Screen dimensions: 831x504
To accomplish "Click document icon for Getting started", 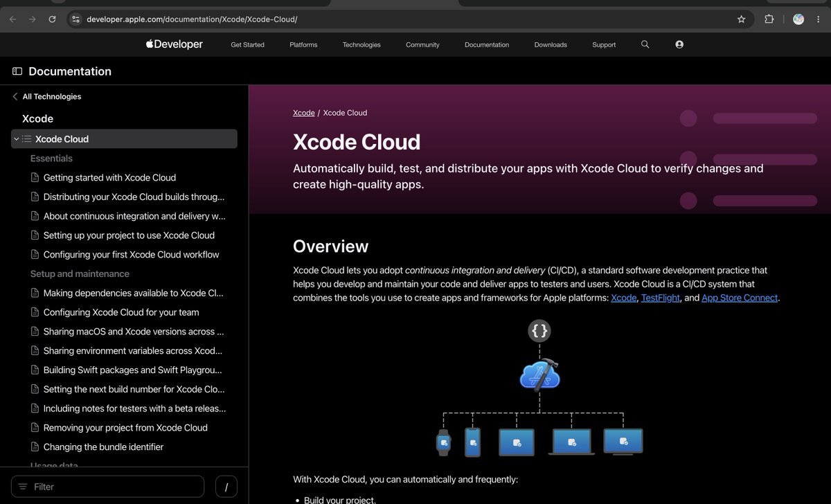I will click(35, 178).
